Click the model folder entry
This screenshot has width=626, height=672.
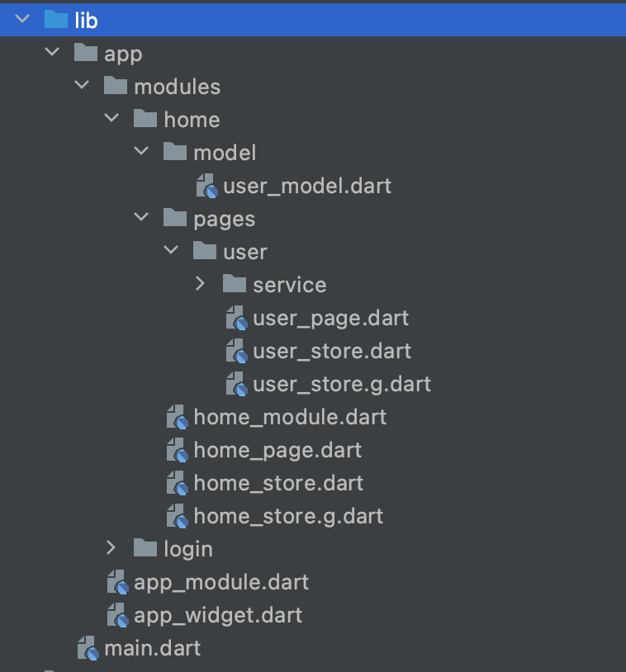[225, 152]
